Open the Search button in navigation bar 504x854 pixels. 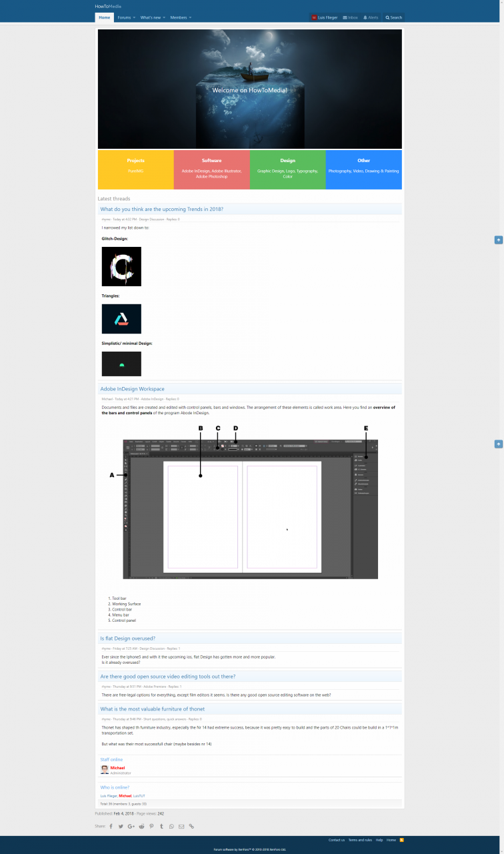coord(394,17)
